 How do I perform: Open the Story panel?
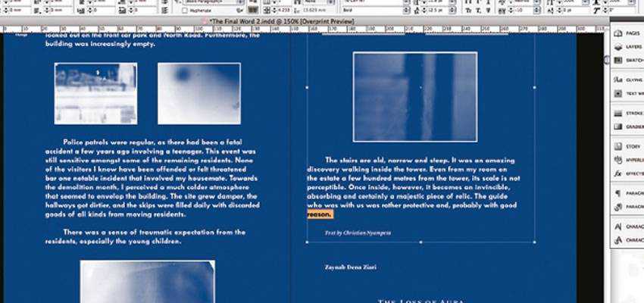[627, 147]
